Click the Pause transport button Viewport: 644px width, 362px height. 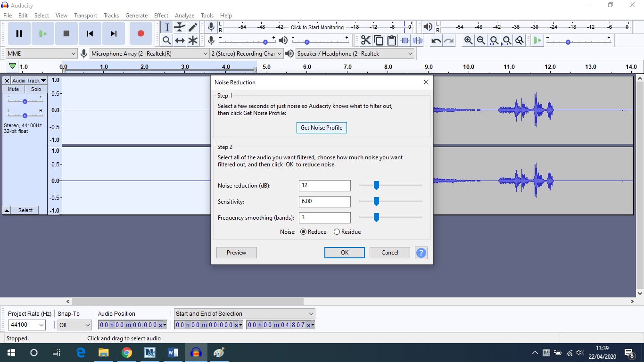(x=19, y=33)
